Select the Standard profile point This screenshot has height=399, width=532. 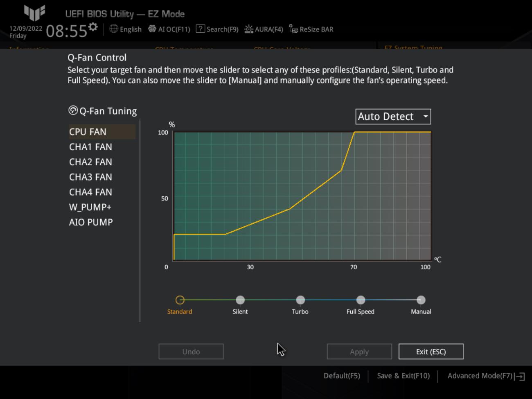pos(180,300)
